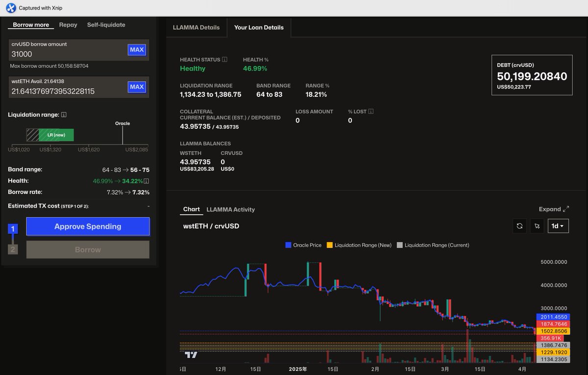Click the TradingView logo on the chart
The width and height of the screenshot is (588, 375).
pos(191,355)
